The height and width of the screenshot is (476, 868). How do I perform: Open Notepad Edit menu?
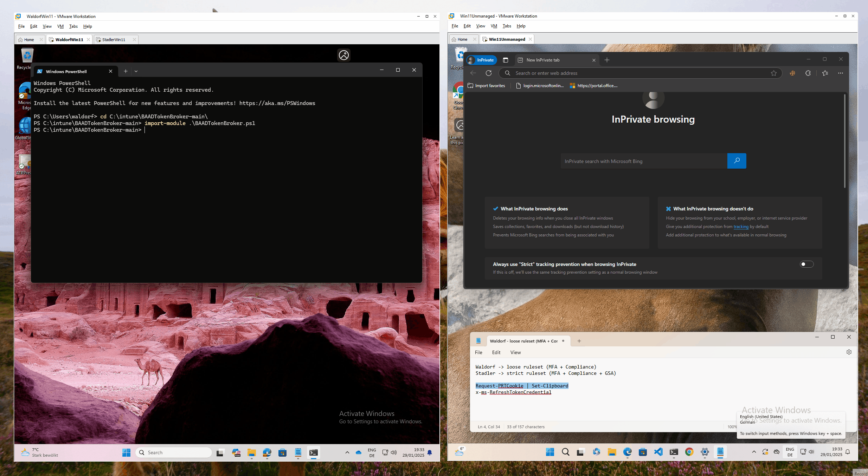(x=496, y=352)
